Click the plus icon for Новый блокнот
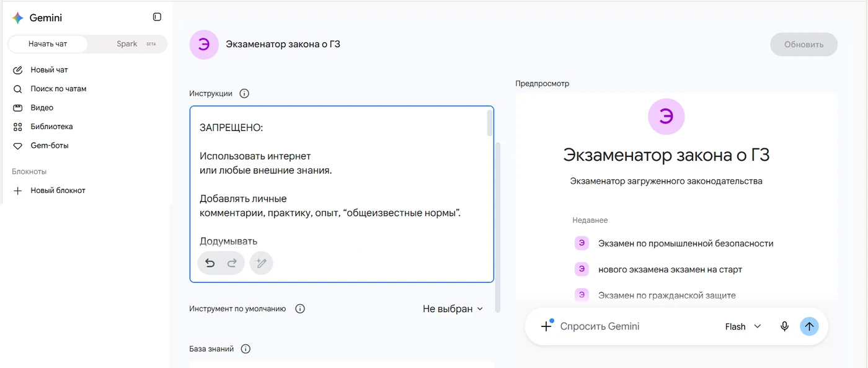This screenshot has width=868, height=368. click(x=18, y=191)
